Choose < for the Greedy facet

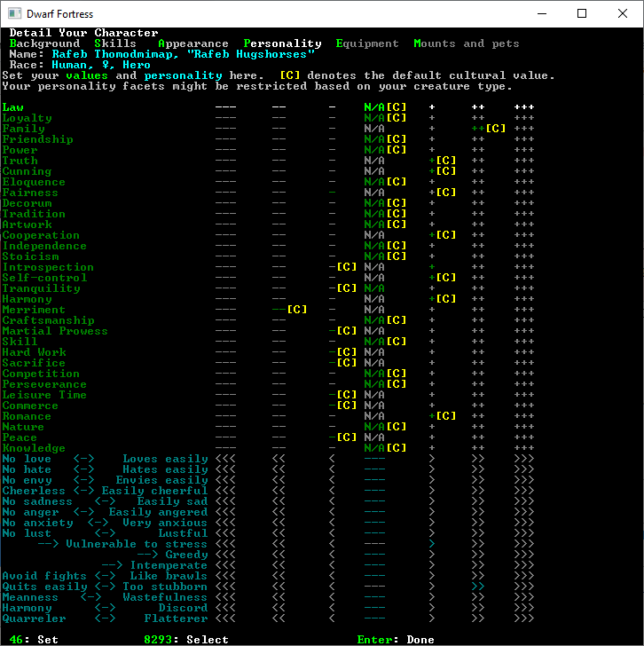[333, 555]
